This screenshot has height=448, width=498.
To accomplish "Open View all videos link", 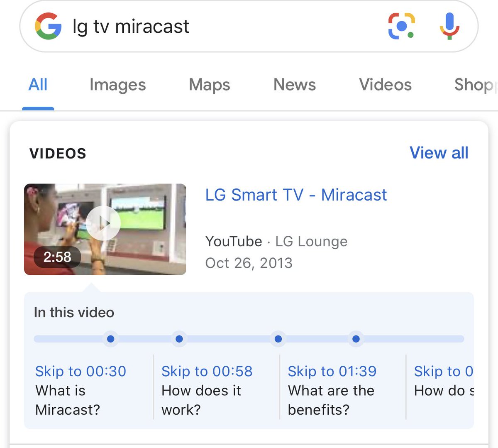I will (x=439, y=153).
